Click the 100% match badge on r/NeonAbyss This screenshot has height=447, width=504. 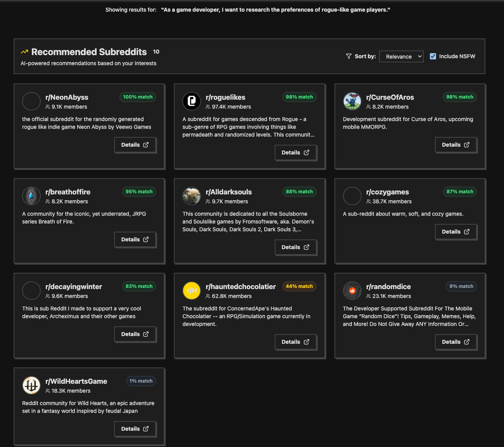point(138,97)
